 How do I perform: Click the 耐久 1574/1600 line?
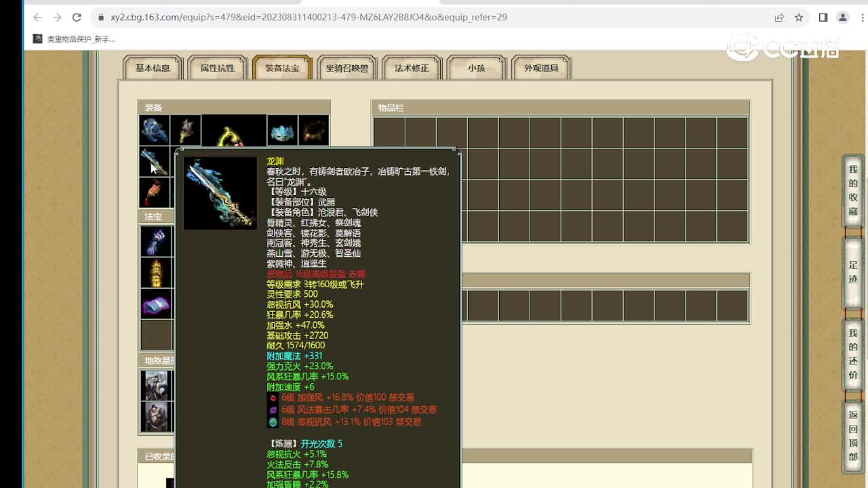point(296,346)
